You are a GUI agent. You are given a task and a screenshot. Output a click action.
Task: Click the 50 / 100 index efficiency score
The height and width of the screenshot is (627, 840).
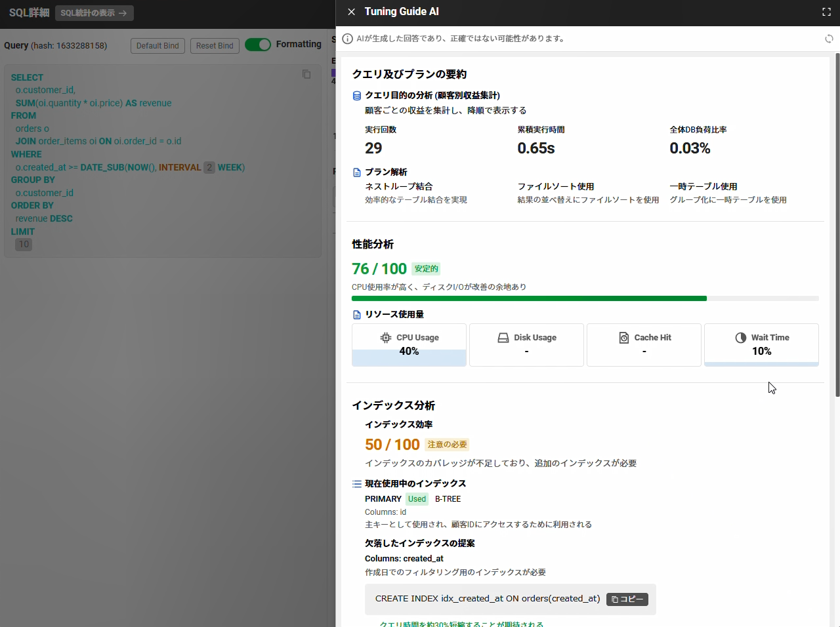[x=392, y=445]
